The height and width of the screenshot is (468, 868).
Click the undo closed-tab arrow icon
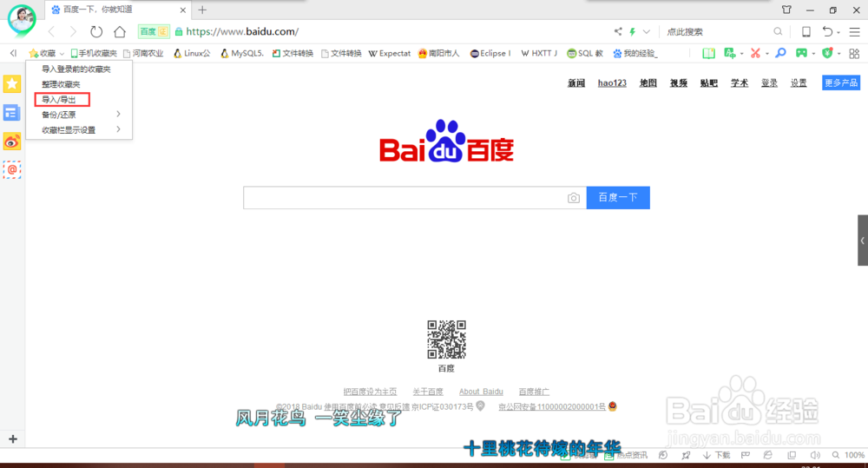(827, 31)
